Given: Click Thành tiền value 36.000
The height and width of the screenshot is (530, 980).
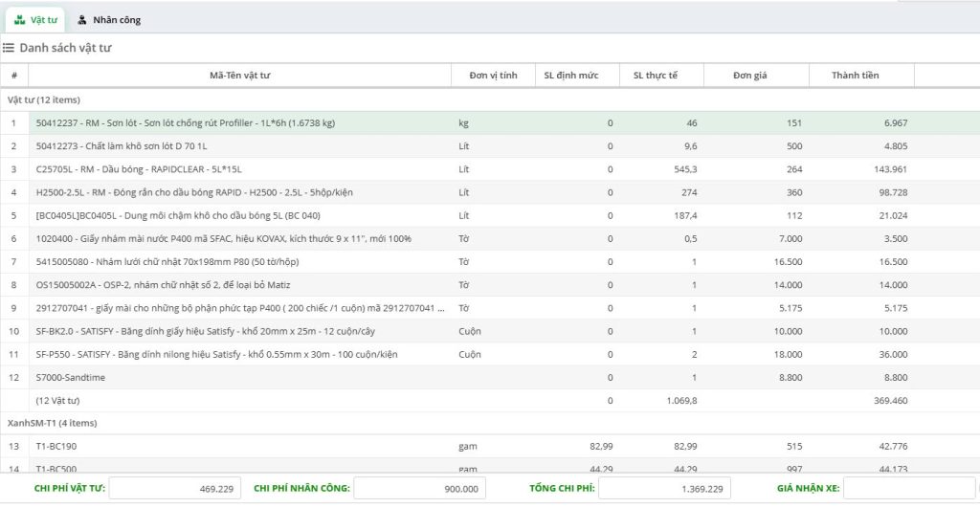Looking at the screenshot, I should pos(893,354).
